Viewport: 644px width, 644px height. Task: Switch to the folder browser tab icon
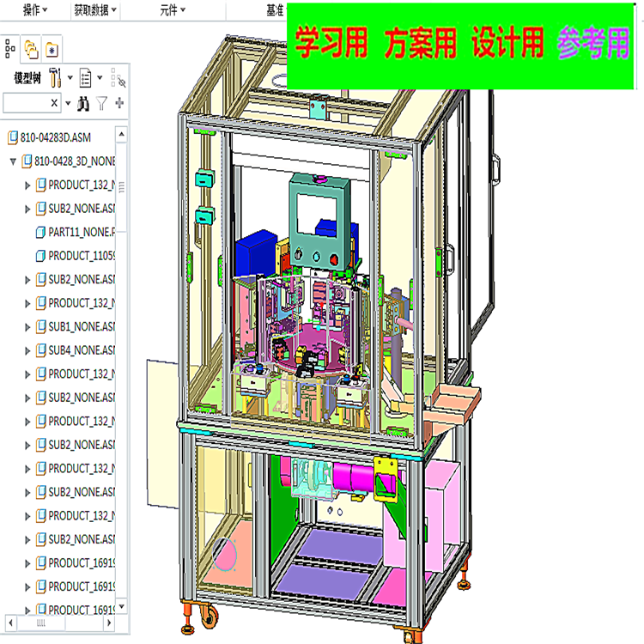pyautogui.click(x=31, y=49)
